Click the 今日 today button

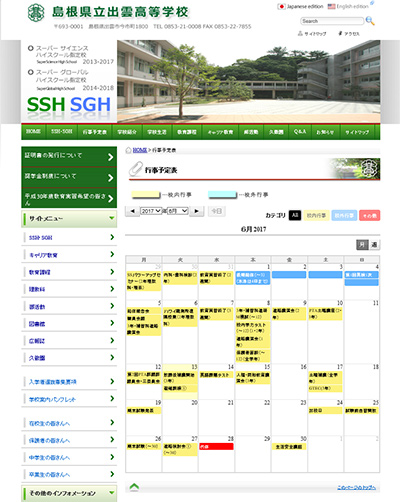(x=217, y=211)
